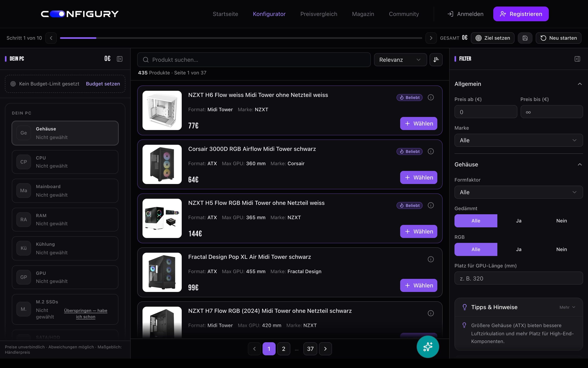Go to previous step arrow in progress bar
588x368 pixels.
point(51,38)
